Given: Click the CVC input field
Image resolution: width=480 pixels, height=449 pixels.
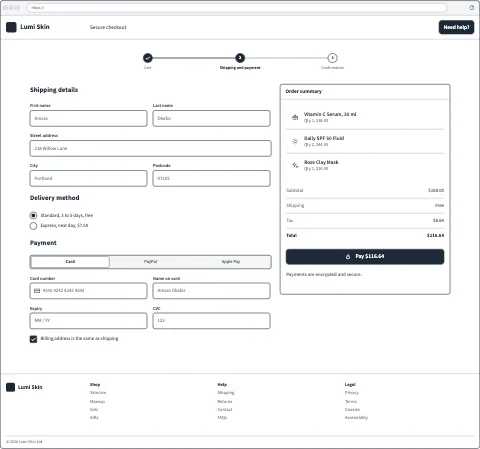Looking at the screenshot, I should pos(211,321).
